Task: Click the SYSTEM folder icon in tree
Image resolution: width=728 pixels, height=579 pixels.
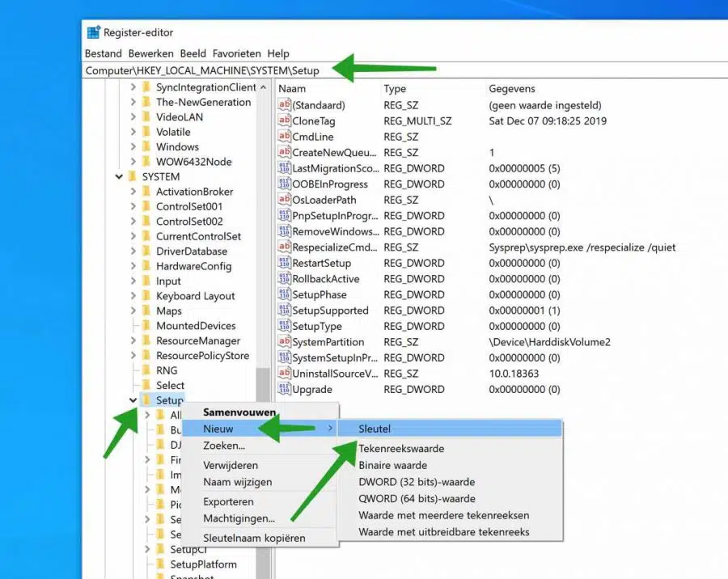Action: [x=132, y=176]
